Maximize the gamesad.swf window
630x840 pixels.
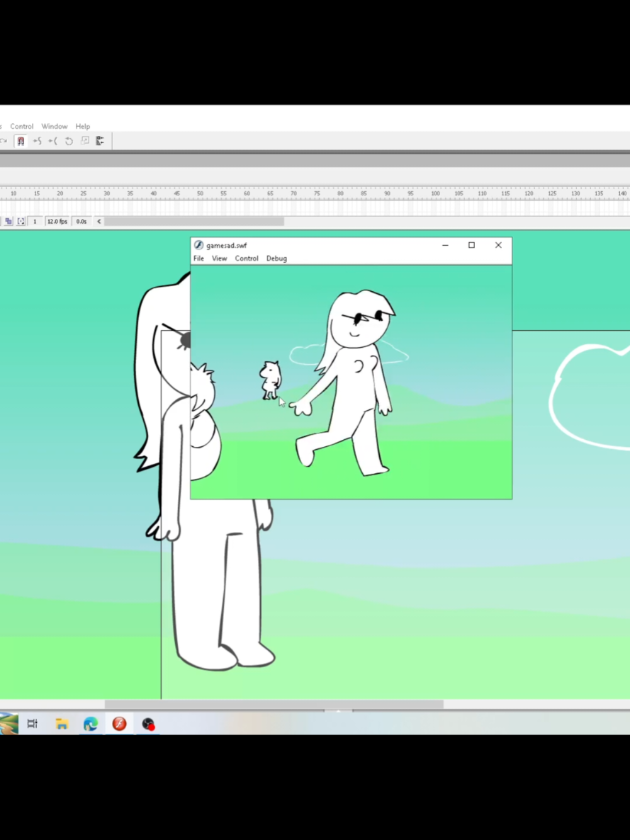tap(471, 245)
